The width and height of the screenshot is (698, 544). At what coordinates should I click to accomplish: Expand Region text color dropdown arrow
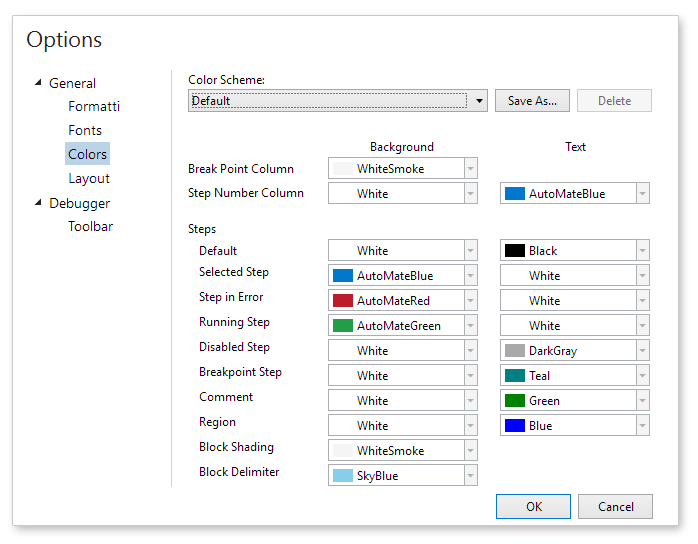pyautogui.click(x=642, y=426)
